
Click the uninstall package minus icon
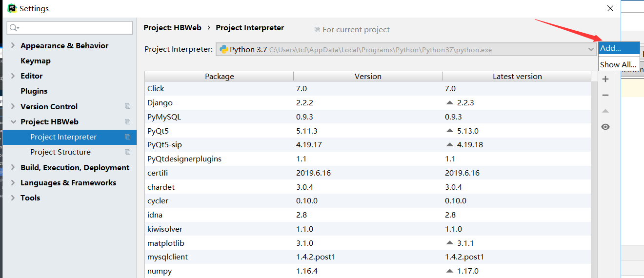[605, 95]
